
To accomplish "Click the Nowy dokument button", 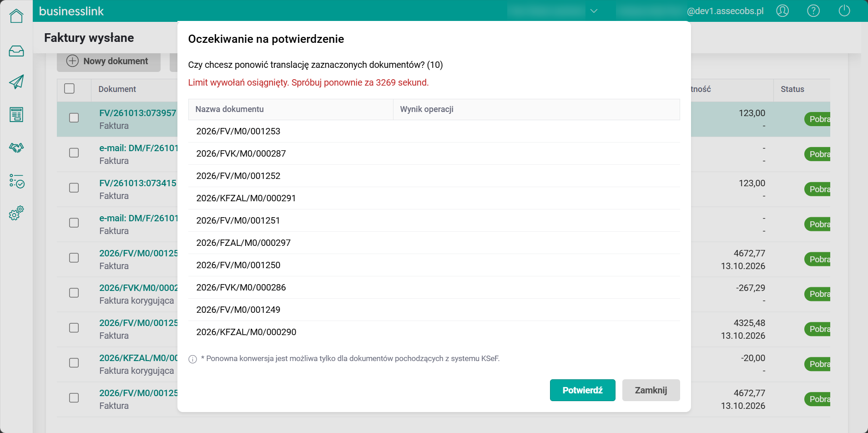I will (x=109, y=61).
